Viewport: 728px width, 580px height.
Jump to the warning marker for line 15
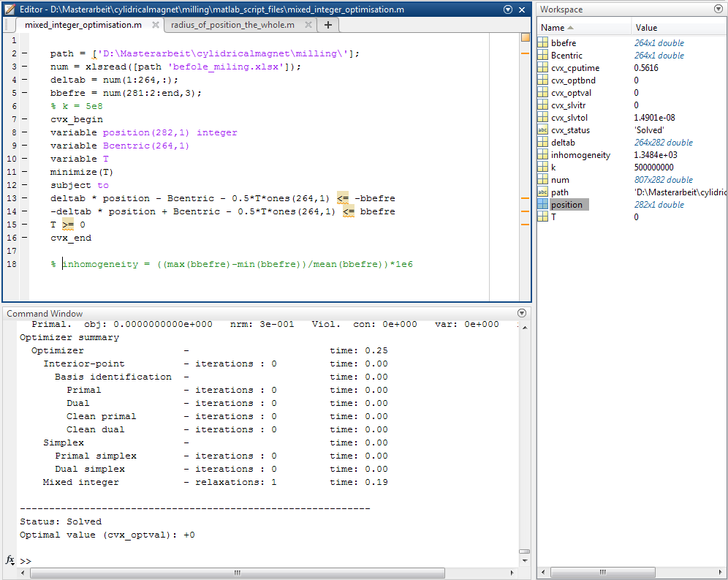tap(525, 225)
